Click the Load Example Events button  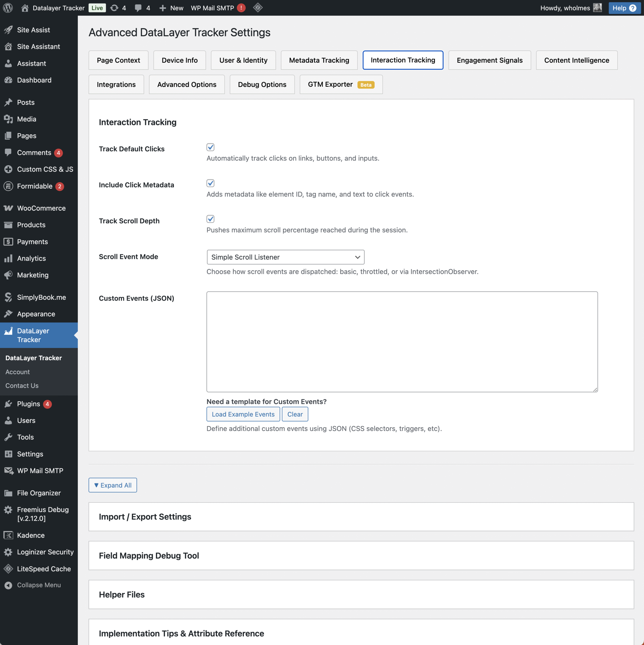coord(243,414)
